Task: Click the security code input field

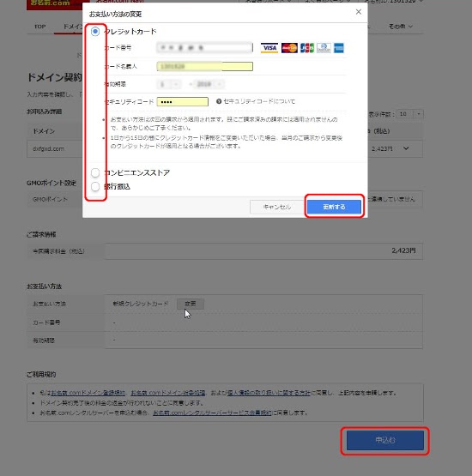Action: point(183,102)
